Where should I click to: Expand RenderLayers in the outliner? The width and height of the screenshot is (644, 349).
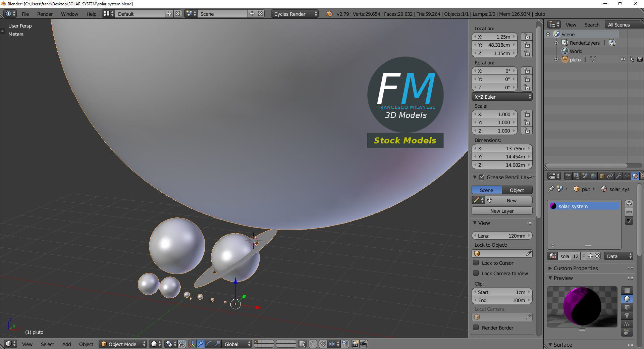[x=556, y=43]
